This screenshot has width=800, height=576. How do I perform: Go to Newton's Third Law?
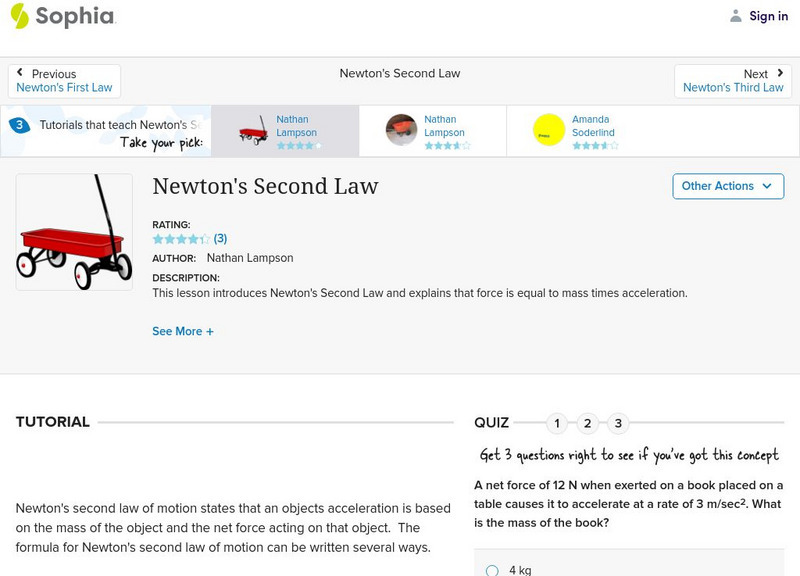733,88
